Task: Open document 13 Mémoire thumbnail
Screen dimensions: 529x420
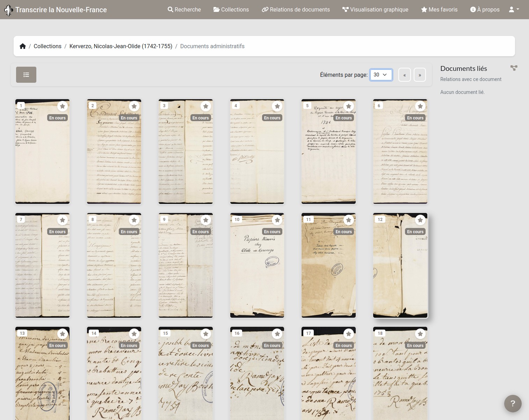Action: coord(42,377)
